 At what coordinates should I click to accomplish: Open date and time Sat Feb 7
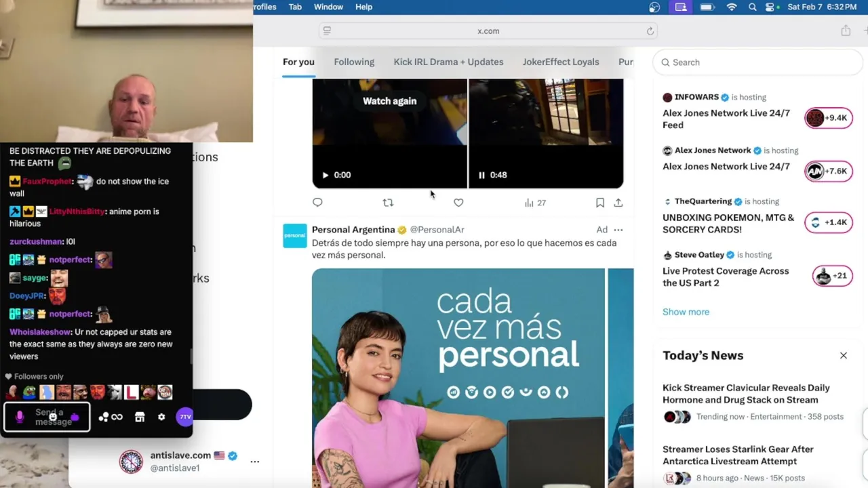coord(822,7)
